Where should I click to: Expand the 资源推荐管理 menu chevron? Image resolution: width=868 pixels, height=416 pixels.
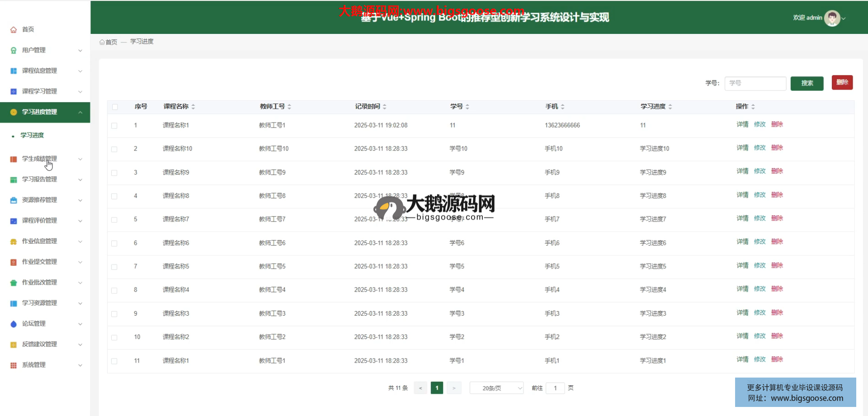[x=80, y=200]
